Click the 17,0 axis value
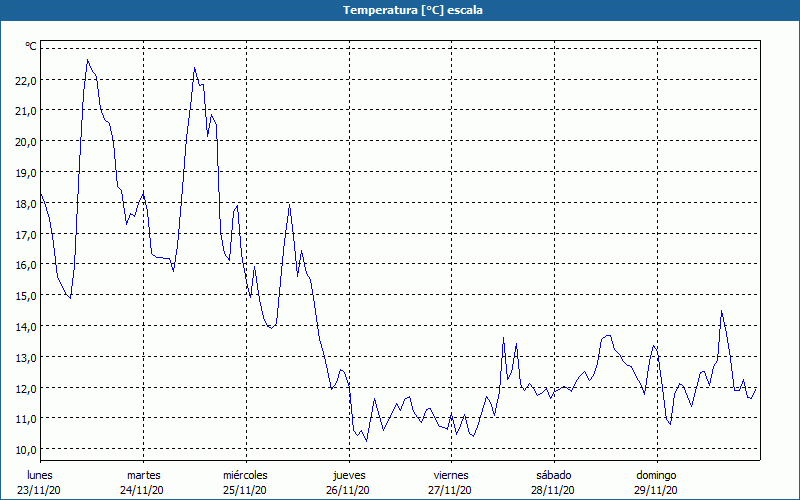Viewport: 800px width, 500px height. pos(26,235)
